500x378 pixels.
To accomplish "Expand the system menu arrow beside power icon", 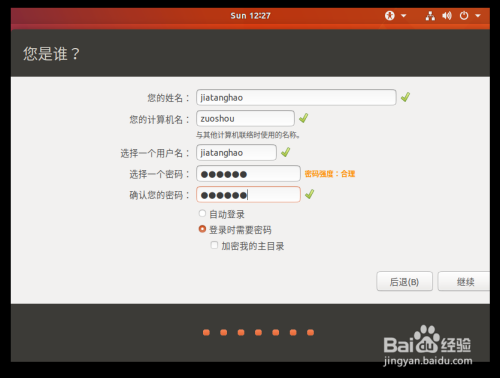I will [478, 16].
